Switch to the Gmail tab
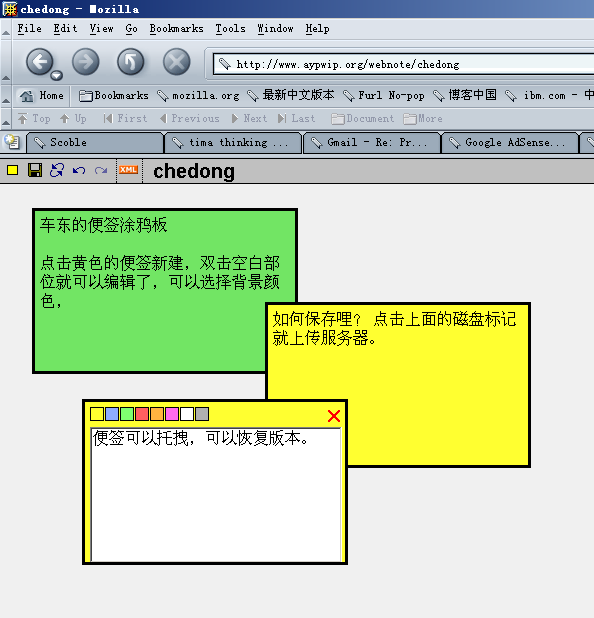Viewport: 594px width, 618px height. tap(372, 143)
